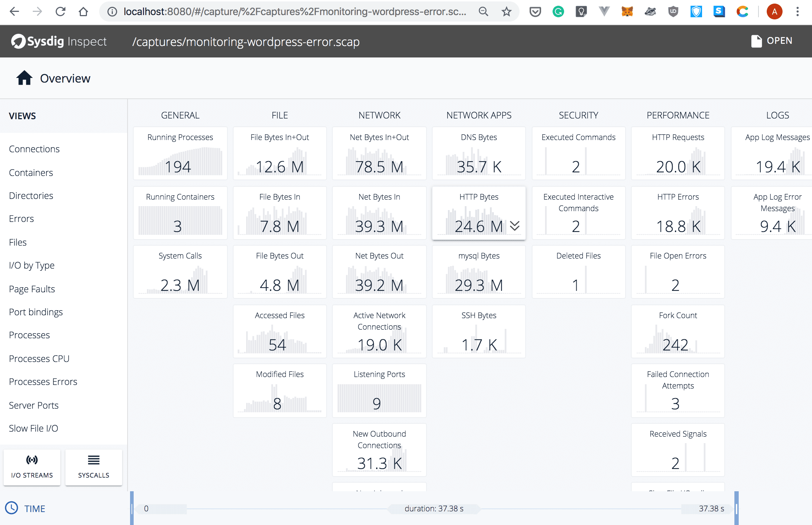The image size is (812, 525).
Task: Open the blue S extension icon
Action: pos(719,12)
